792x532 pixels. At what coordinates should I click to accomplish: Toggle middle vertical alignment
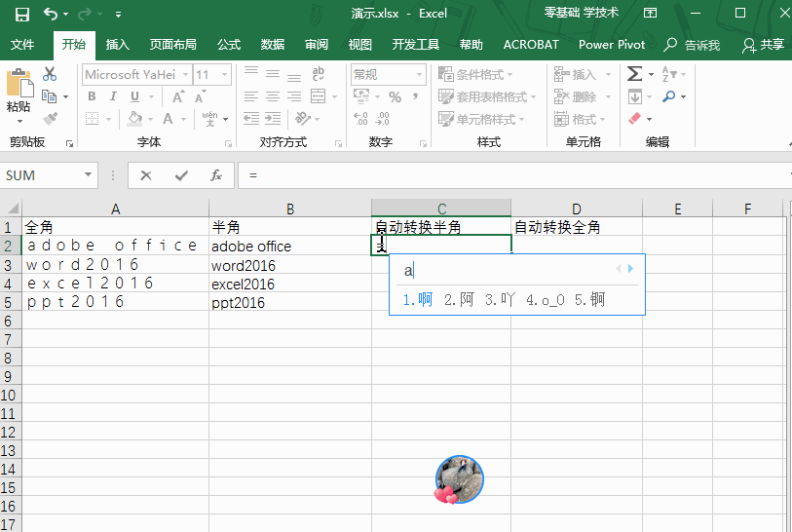pyautogui.click(x=273, y=74)
